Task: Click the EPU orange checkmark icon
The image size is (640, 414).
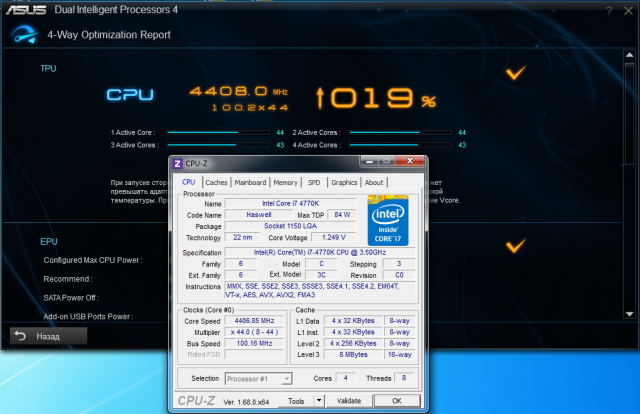Action: click(x=516, y=246)
